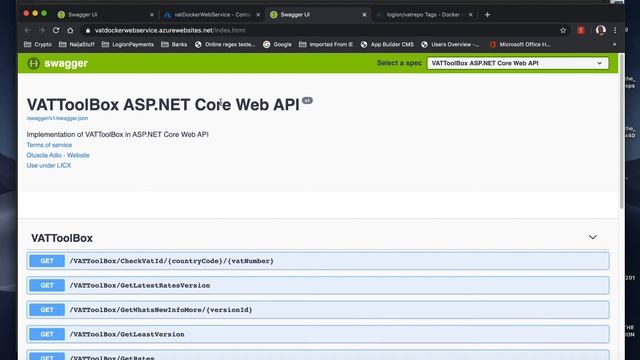Image resolution: width=640 pixels, height=360 pixels.
Task: Expand GET GetLeastVersion endpoint
Action: (x=318, y=334)
